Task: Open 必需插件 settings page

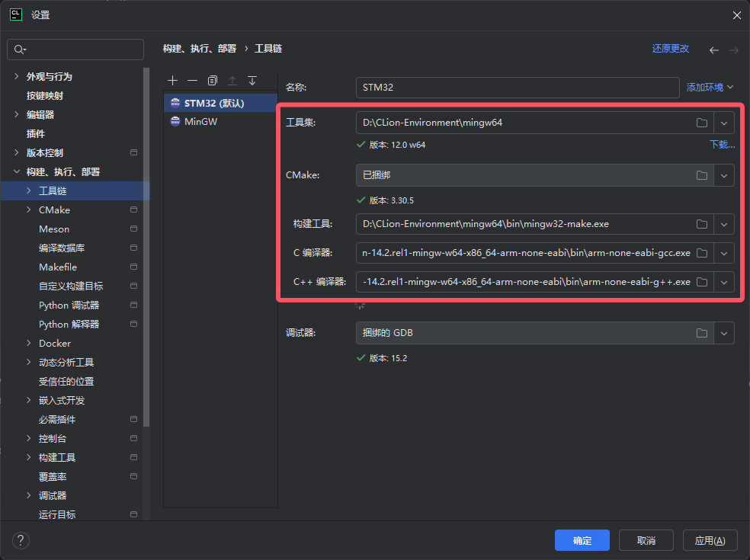Action: (x=57, y=419)
